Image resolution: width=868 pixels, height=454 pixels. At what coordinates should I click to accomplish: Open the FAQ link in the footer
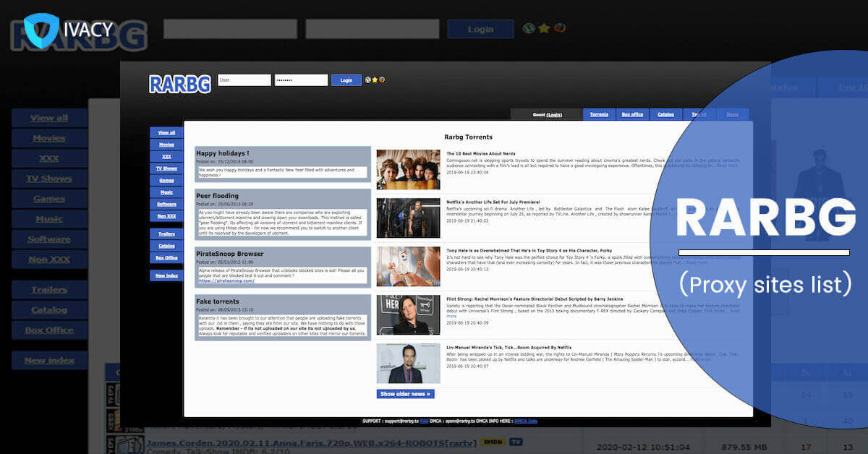coord(424,421)
